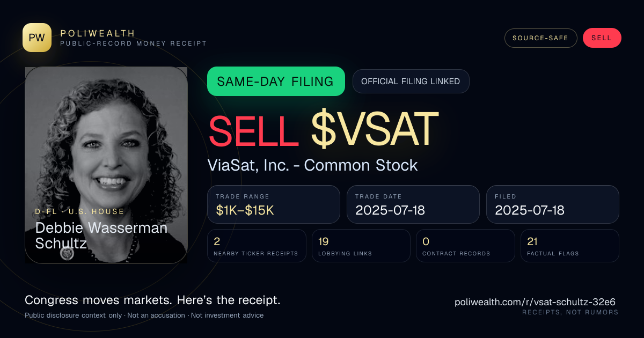Screen dimensions: 644x338
Task: Click the large red SELL heading
Action: coord(253,129)
